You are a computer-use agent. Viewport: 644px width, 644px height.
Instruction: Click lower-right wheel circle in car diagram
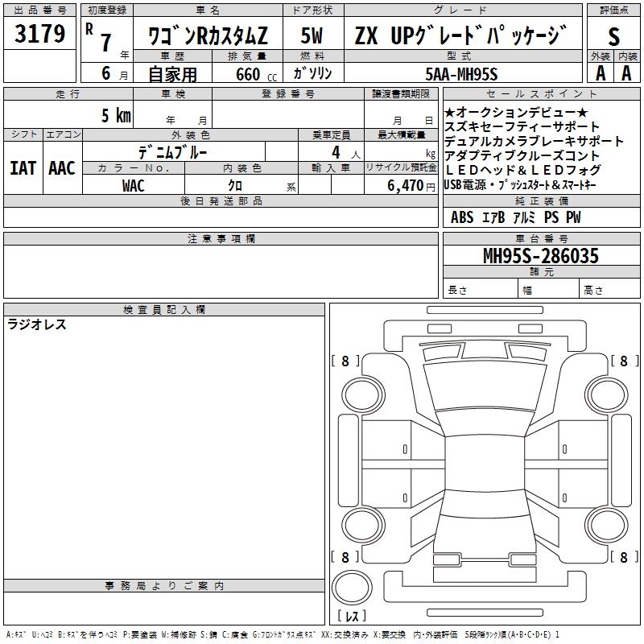pyautogui.click(x=606, y=526)
